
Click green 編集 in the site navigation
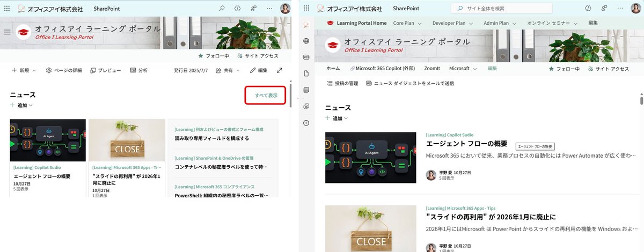[492, 69]
